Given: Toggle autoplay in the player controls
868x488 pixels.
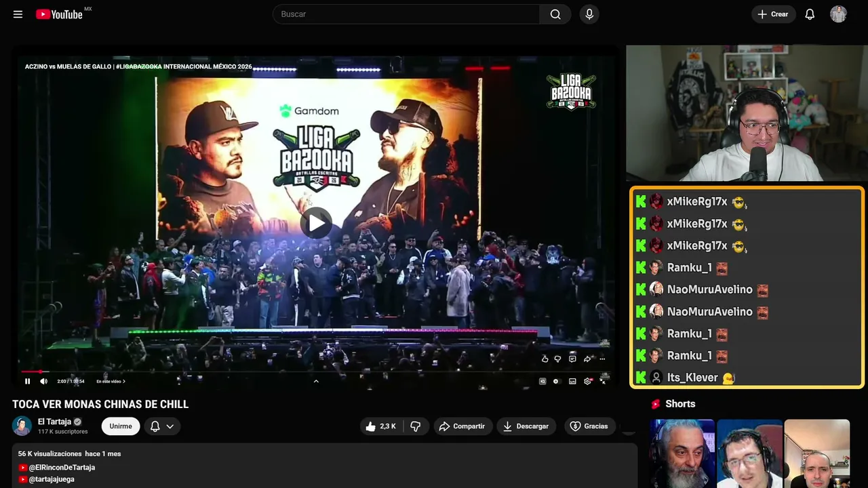Looking at the screenshot, I should click(x=556, y=381).
